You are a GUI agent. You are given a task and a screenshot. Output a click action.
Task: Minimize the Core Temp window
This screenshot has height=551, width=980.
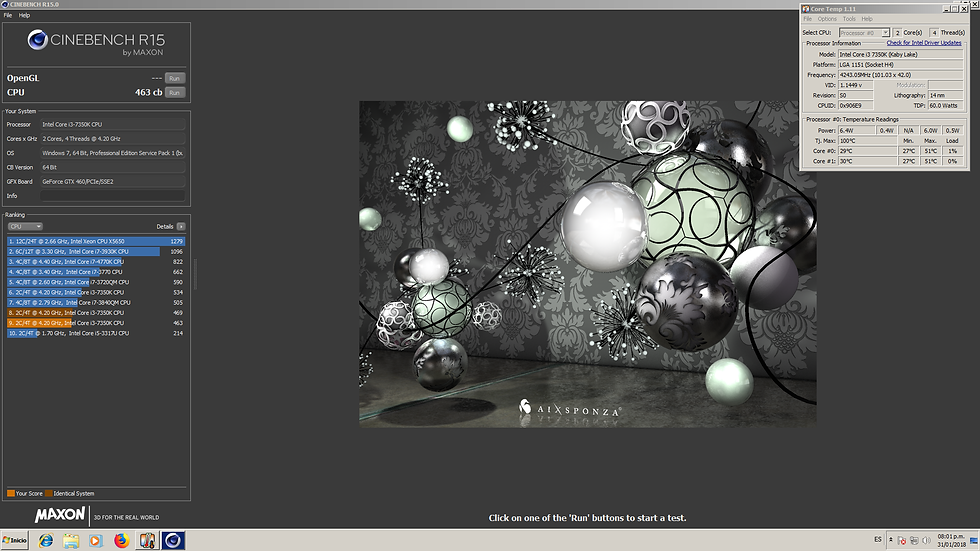(x=946, y=9)
